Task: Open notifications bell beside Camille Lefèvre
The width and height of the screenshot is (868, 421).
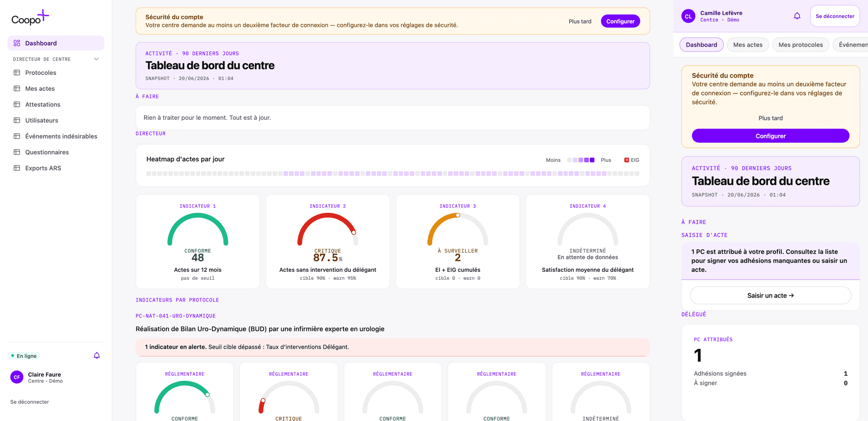Action: (797, 16)
